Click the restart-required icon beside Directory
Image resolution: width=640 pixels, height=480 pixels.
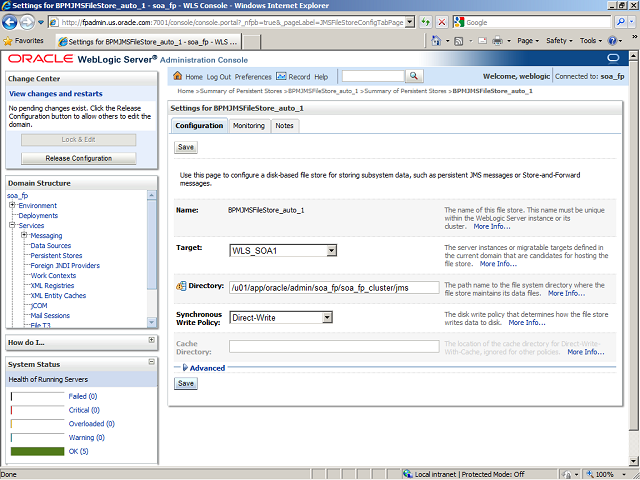coord(180,286)
